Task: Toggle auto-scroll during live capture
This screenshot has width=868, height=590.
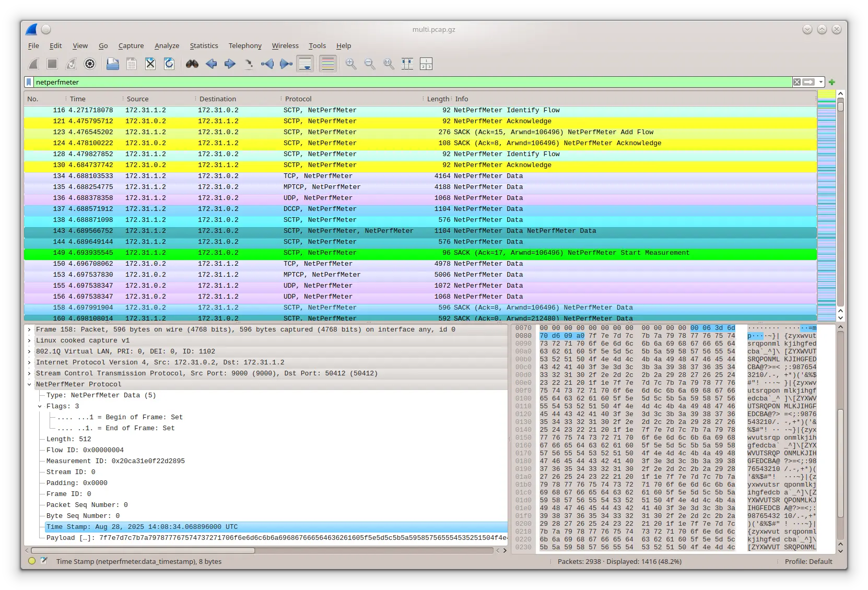Action: coord(305,64)
